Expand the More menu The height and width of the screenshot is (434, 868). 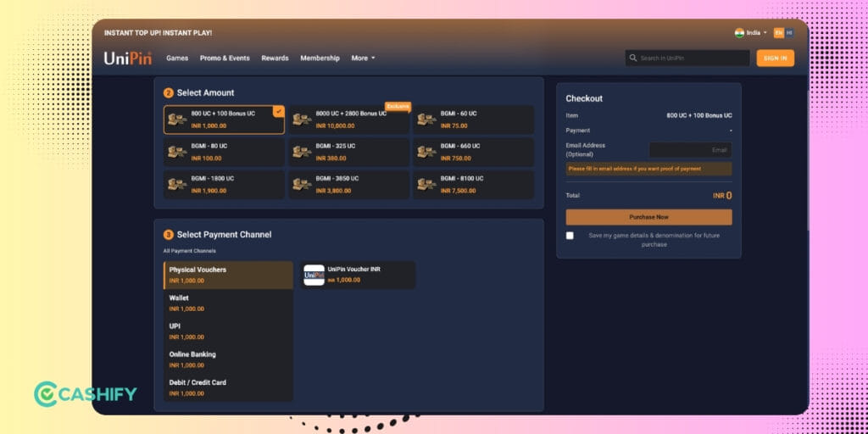tap(363, 58)
